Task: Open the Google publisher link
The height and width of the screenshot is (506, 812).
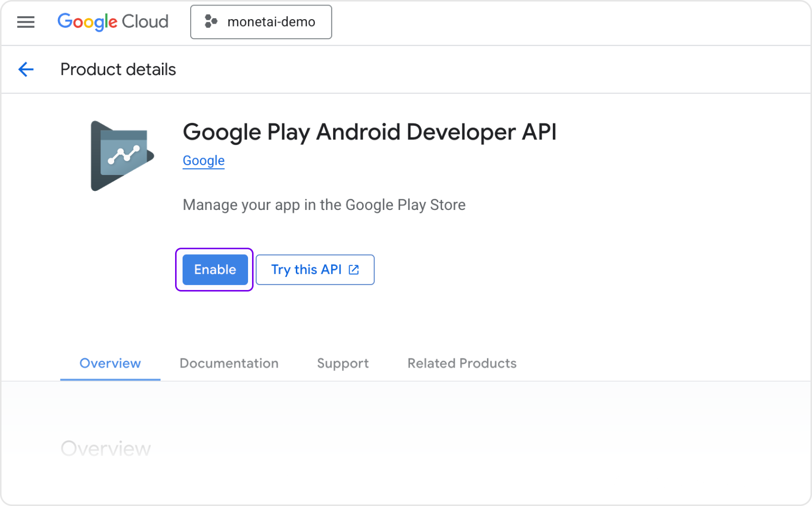Action: 203,161
